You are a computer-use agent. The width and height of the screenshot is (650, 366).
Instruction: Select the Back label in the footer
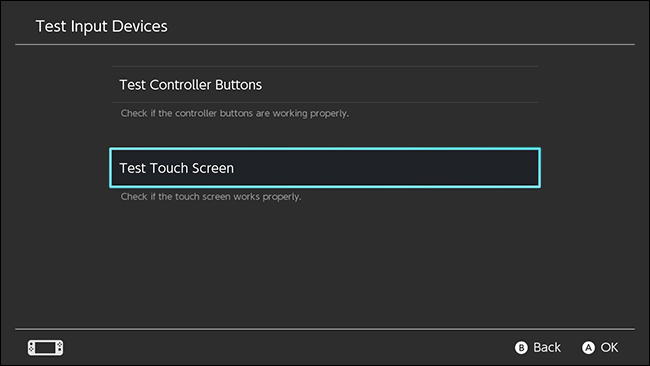tap(547, 347)
